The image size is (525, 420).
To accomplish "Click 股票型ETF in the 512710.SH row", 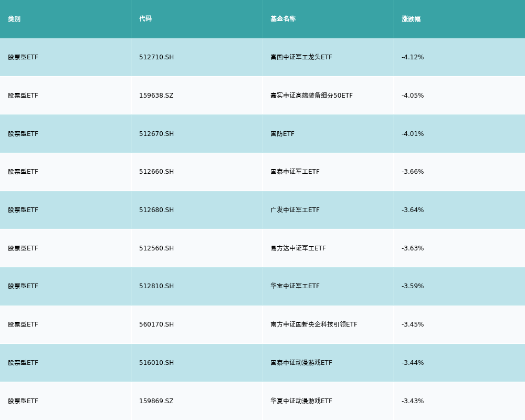I will [23, 57].
